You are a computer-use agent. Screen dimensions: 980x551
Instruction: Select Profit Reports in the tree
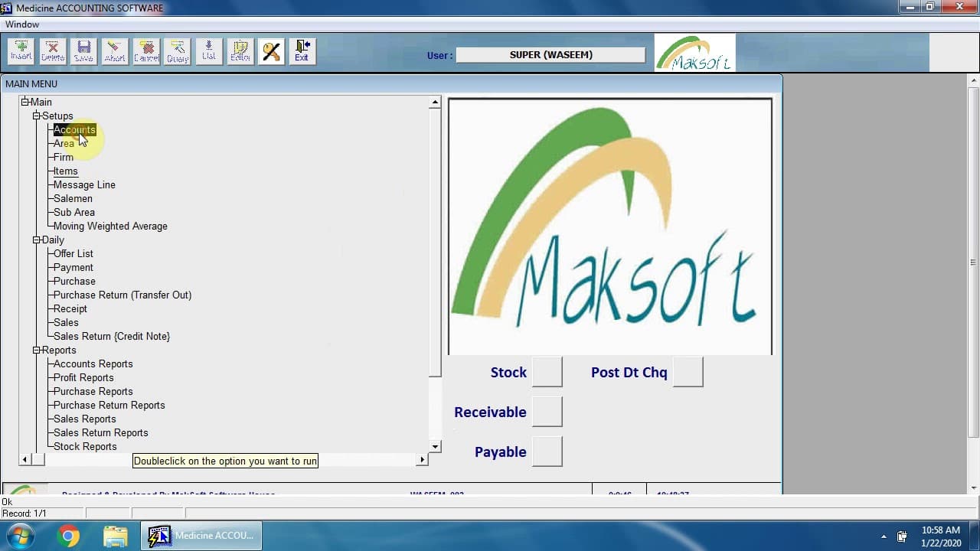[x=83, y=377]
